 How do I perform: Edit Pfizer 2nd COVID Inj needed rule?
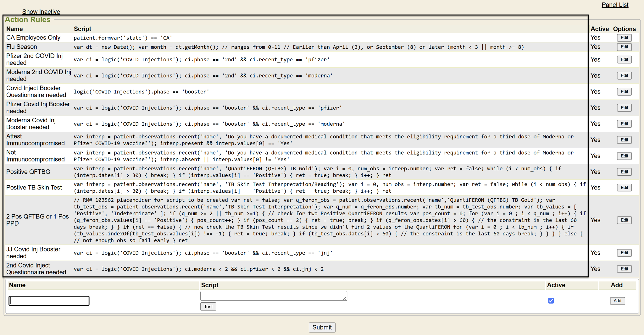click(x=624, y=59)
